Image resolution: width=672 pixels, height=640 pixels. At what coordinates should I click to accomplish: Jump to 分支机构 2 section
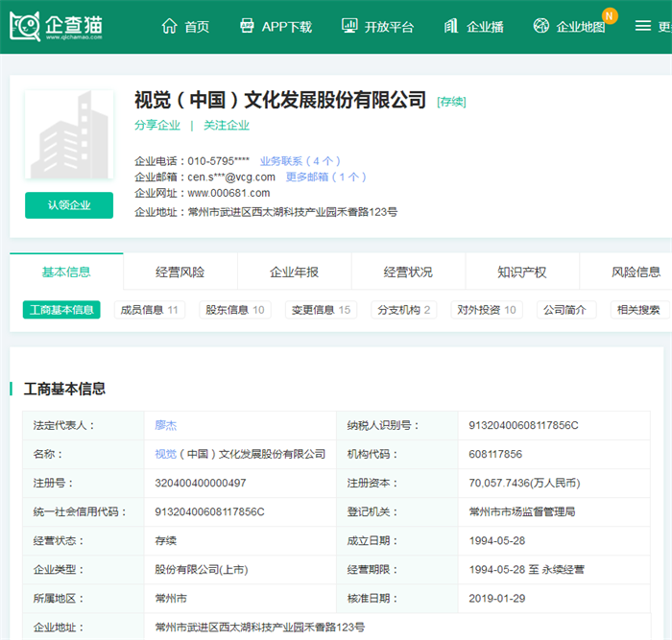point(404,310)
